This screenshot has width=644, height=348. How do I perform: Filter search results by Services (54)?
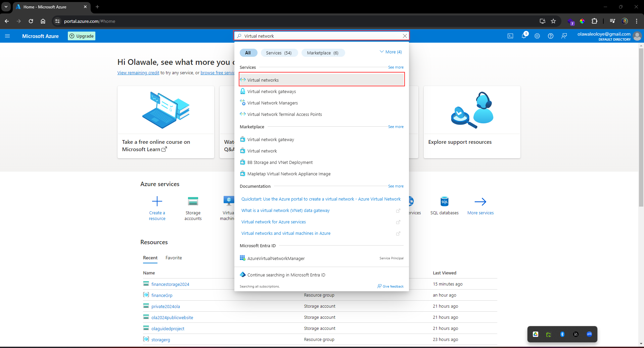coord(279,53)
